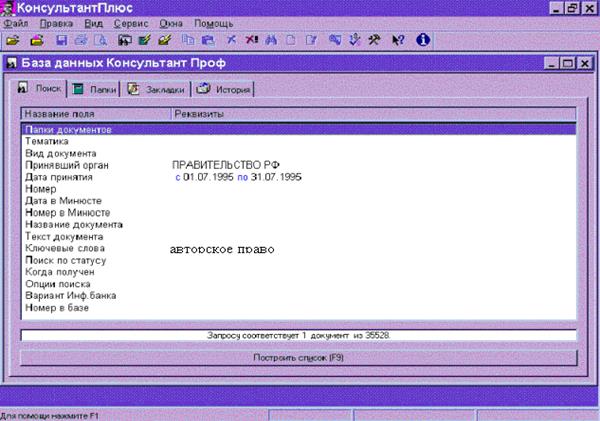The width and height of the screenshot is (600, 421).
Task: Click the авторское право keyword value
Action: [222, 250]
